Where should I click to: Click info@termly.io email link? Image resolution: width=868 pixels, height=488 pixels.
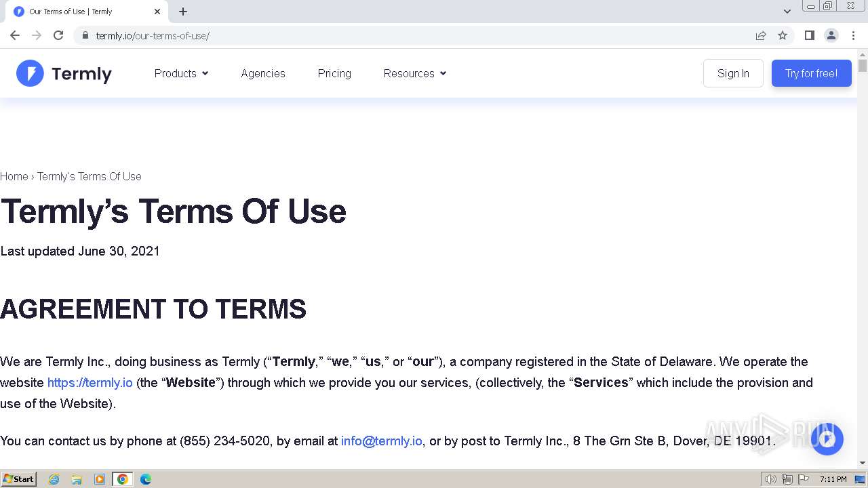(381, 441)
